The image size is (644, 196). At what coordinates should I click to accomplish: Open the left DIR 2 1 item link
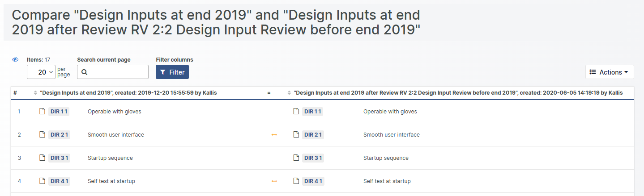tap(59, 134)
